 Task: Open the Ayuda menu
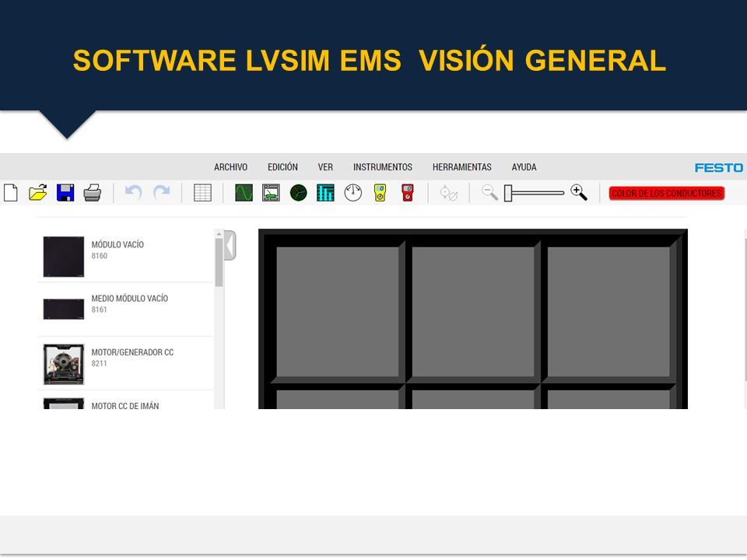click(x=524, y=167)
